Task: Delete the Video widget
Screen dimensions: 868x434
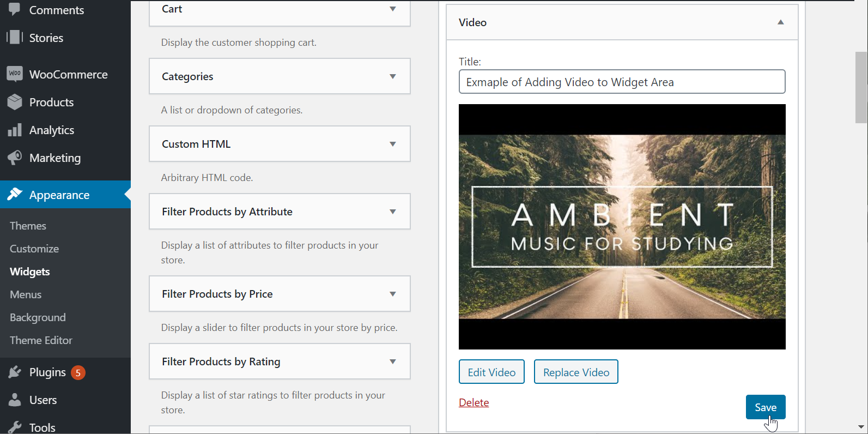Action: pyautogui.click(x=473, y=402)
